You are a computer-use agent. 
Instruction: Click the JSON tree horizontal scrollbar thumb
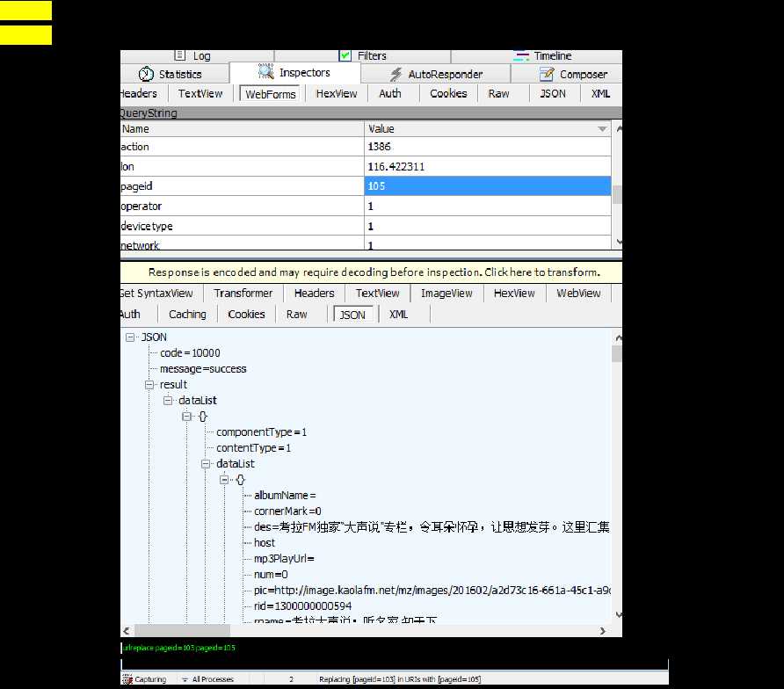pyautogui.click(x=182, y=631)
